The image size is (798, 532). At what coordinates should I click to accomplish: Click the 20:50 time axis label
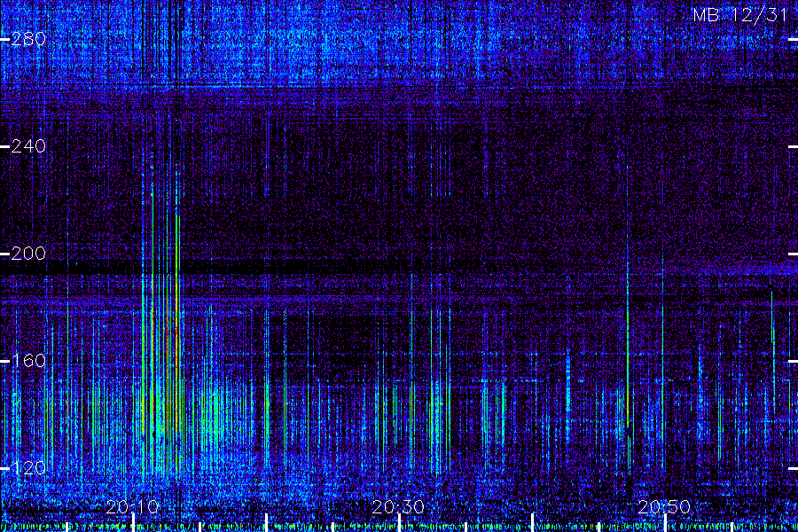tap(664, 506)
